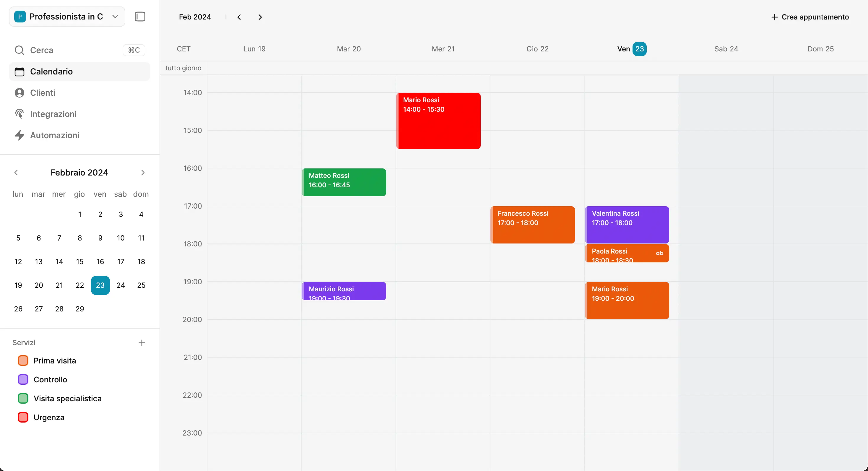Open the Professionista workspace dropdown
Viewport: 868px width, 471px height.
click(67, 16)
